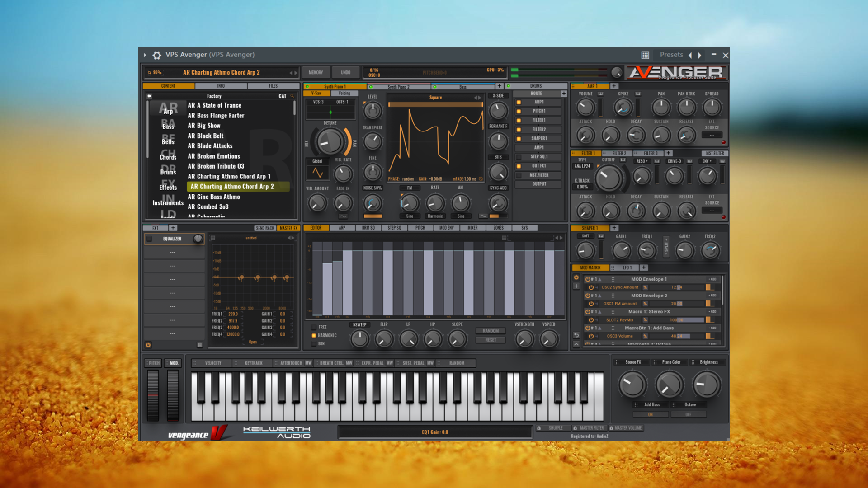Open the RESO parameter dropdown

(x=642, y=161)
